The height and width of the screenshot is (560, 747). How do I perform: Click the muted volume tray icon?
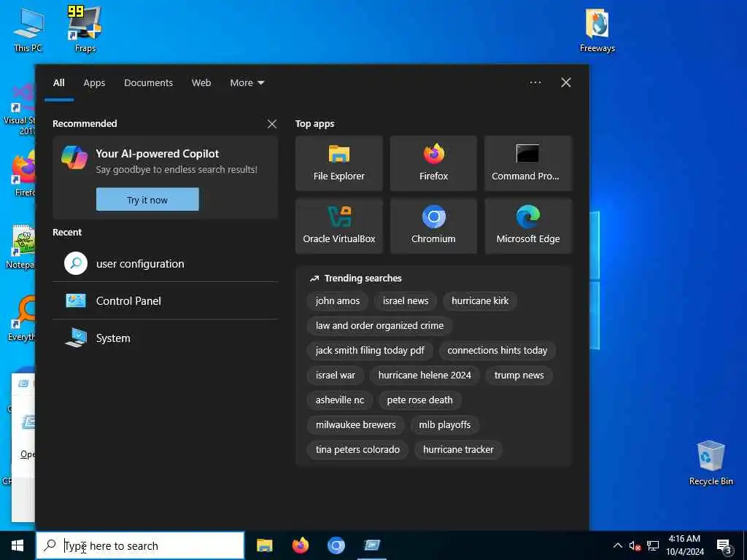click(635, 545)
